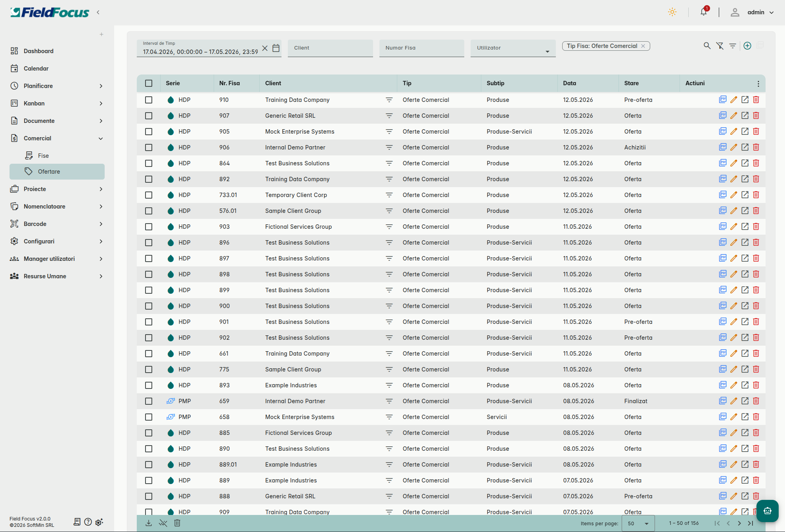The image size is (785, 532).
Task: Check the row for fisa 888
Action: coord(149,496)
